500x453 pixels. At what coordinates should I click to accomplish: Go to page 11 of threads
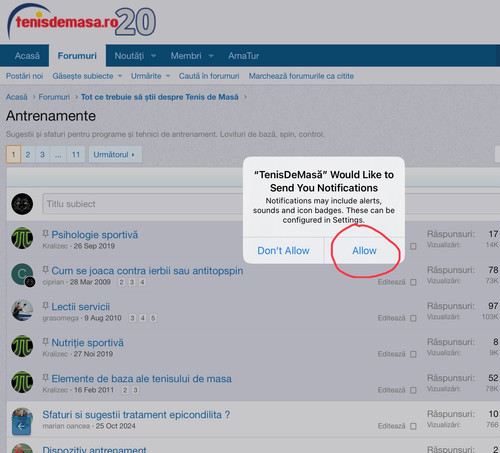click(76, 155)
